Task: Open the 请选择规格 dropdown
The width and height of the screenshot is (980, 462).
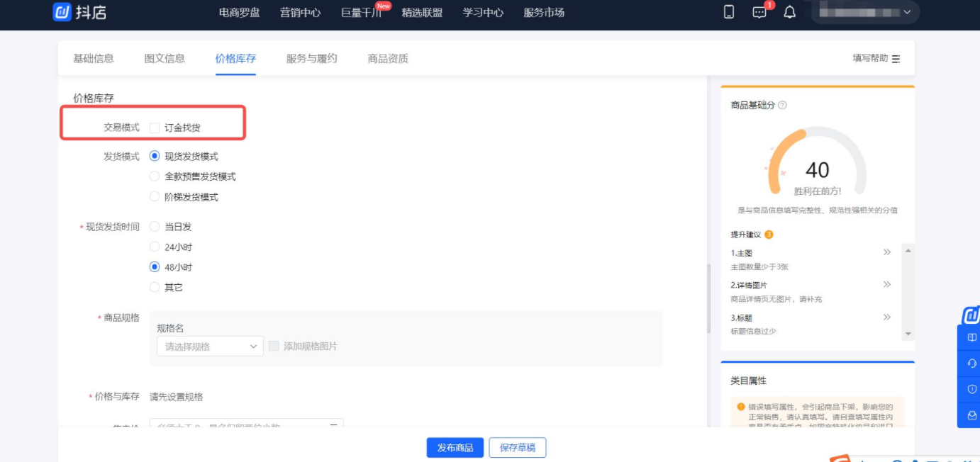Action: (x=210, y=346)
